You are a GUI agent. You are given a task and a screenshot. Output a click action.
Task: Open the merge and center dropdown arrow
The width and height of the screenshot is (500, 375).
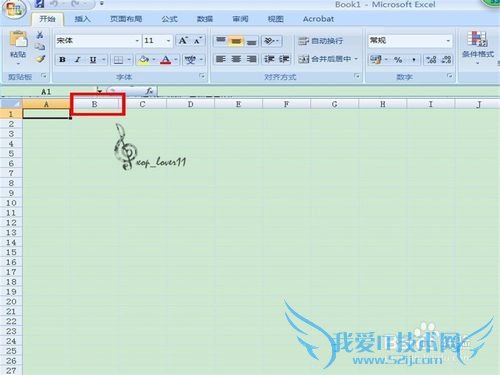(356, 59)
